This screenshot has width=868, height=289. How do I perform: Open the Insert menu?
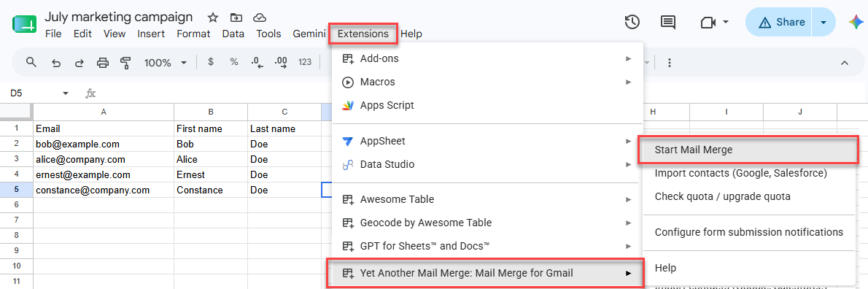tap(151, 34)
